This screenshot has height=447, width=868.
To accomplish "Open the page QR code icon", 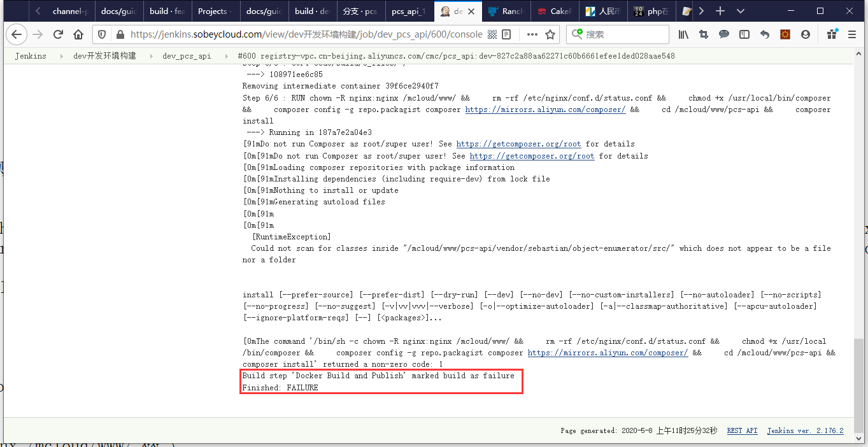I will coord(493,34).
